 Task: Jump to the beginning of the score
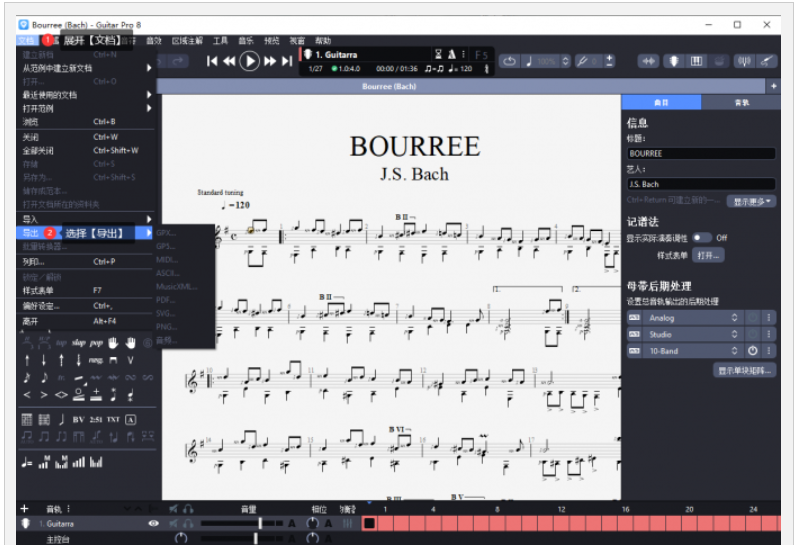pos(212,61)
